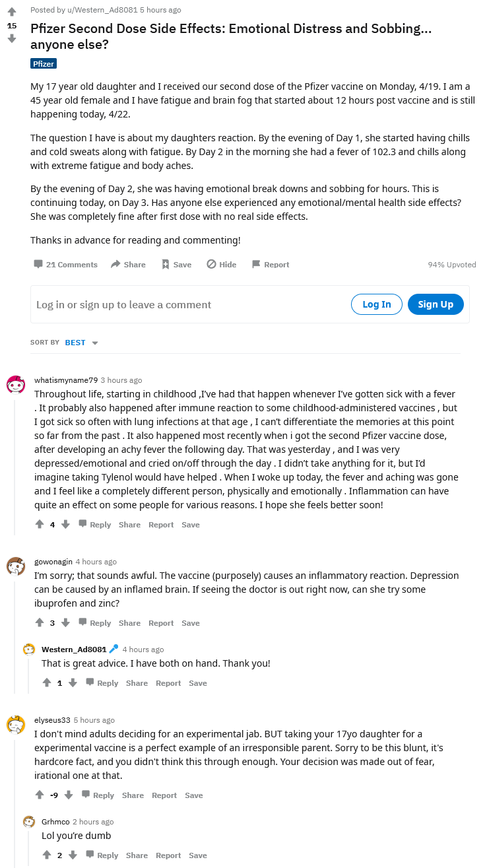Image resolution: width=485 pixels, height=868 pixels.
Task: Click the post's Share arrow icon
Action: point(115,264)
